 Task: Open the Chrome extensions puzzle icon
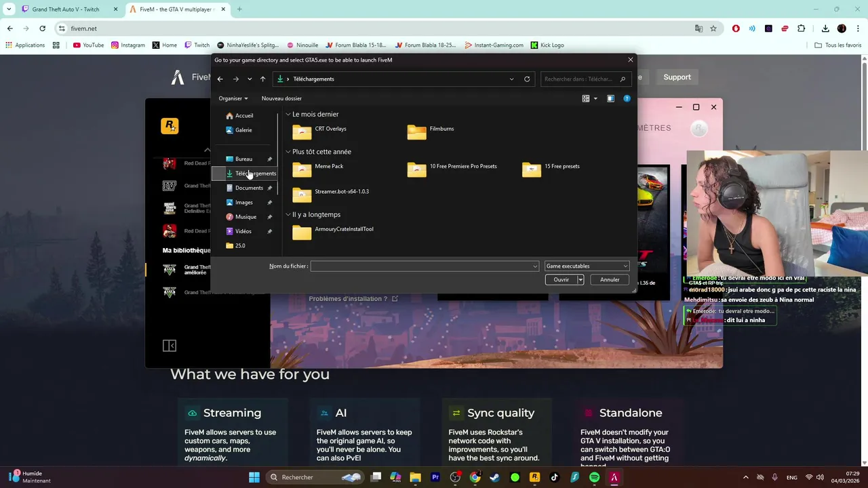pos(802,28)
